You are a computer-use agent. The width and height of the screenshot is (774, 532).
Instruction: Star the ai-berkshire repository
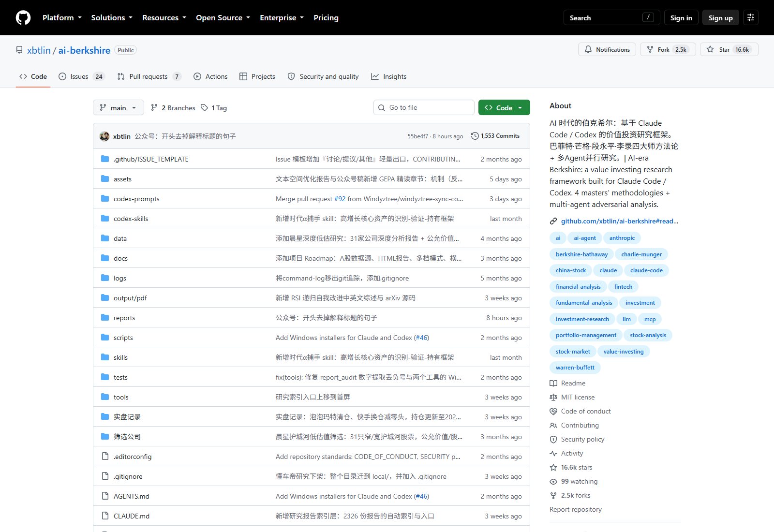(729, 49)
